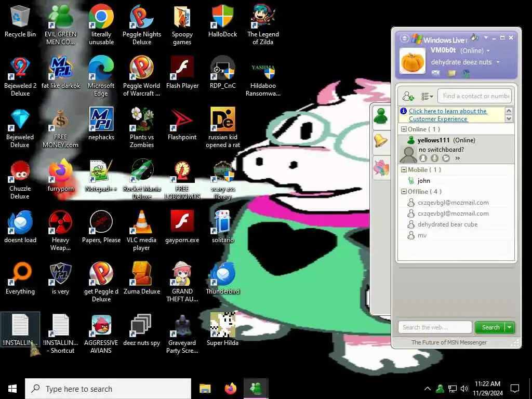Click the Customer Experience info link
The height and width of the screenshot is (399, 532).
447,115
